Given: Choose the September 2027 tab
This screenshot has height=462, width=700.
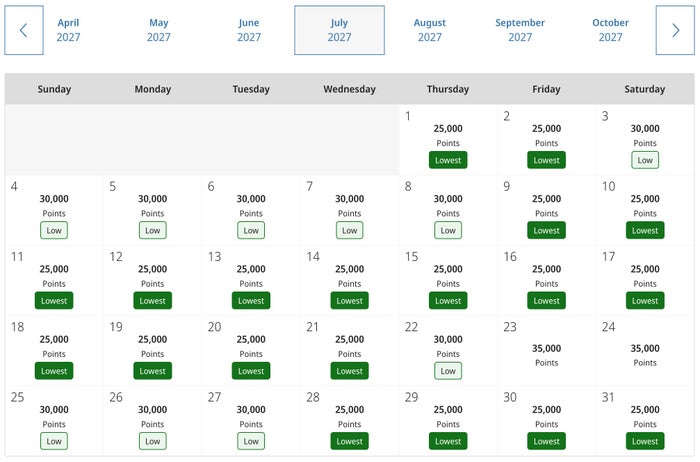Looking at the screenshot, I should [x=520, y=30].
